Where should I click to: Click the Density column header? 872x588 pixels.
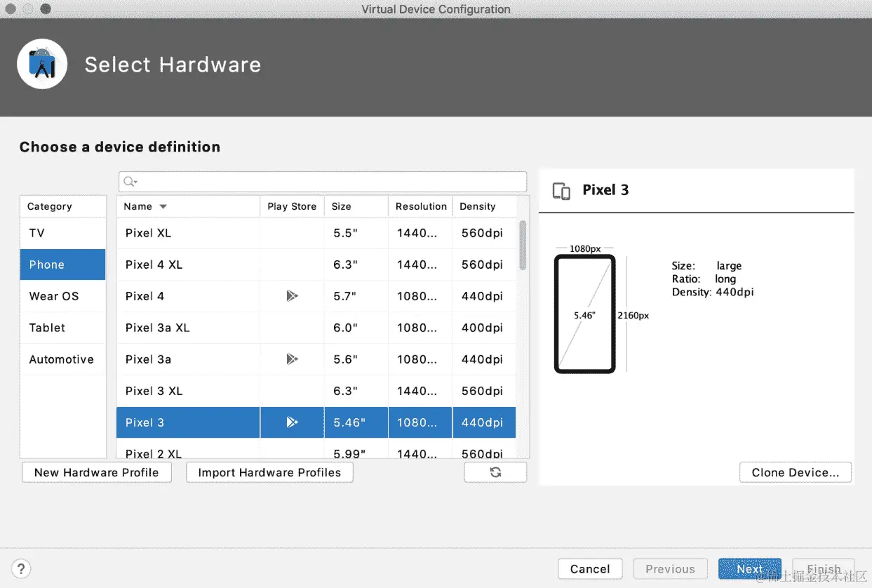click(x=484, y=206)
